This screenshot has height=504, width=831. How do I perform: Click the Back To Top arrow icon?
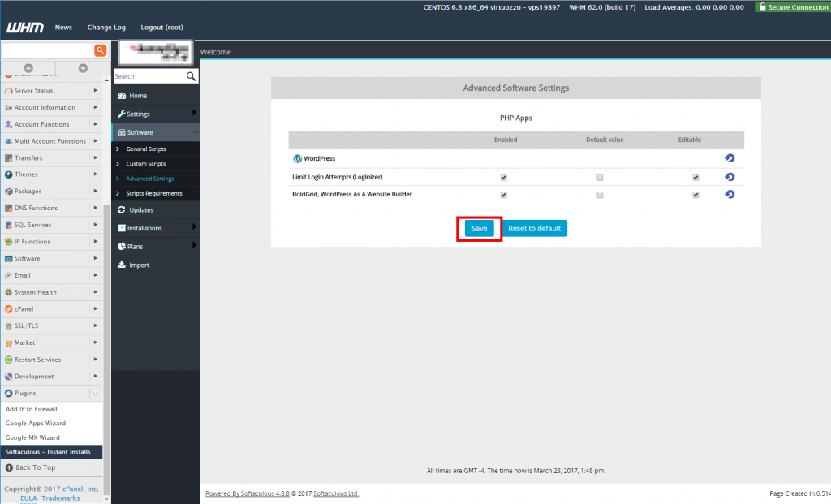(9, 467)
